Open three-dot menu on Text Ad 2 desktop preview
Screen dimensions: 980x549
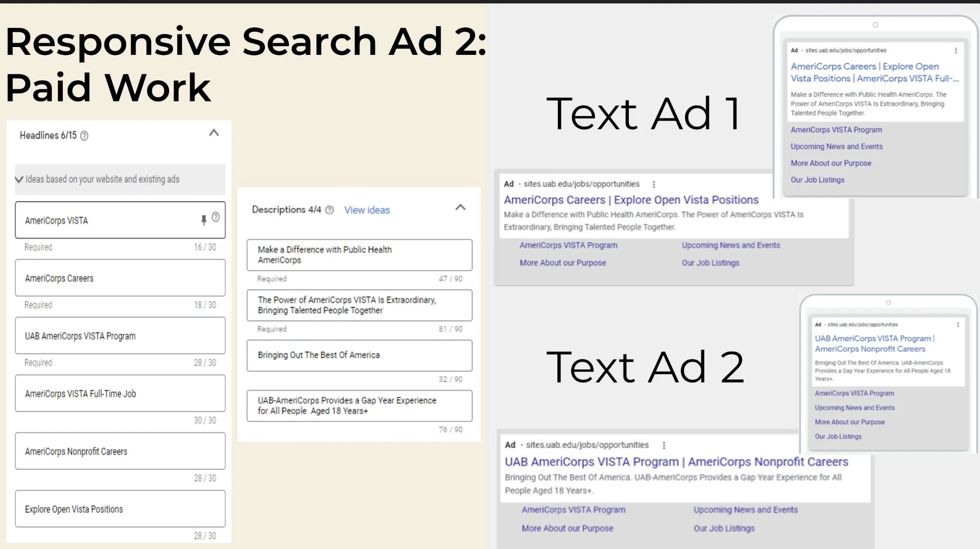point(664,445)
